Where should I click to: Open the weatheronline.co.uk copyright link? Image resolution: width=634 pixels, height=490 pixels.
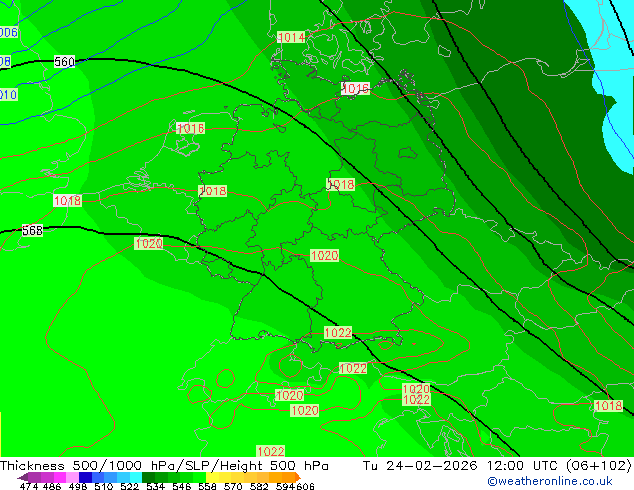(x=549, y=481)
